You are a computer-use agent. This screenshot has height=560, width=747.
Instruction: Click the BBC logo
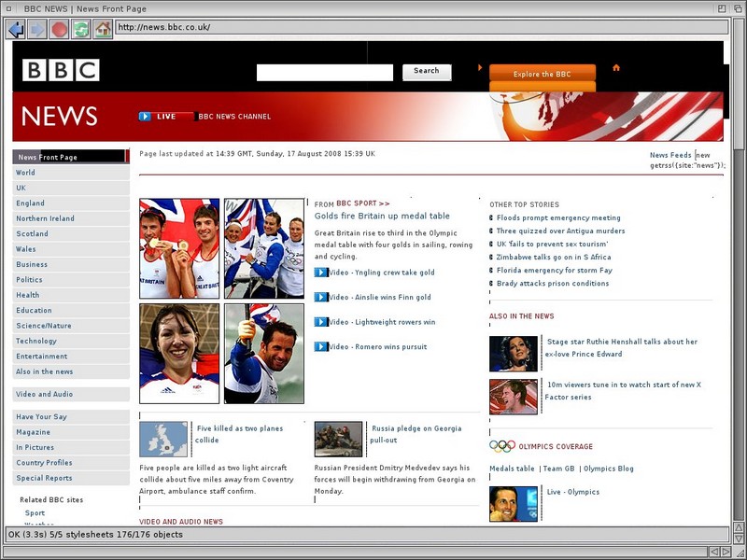click(61, 70)
